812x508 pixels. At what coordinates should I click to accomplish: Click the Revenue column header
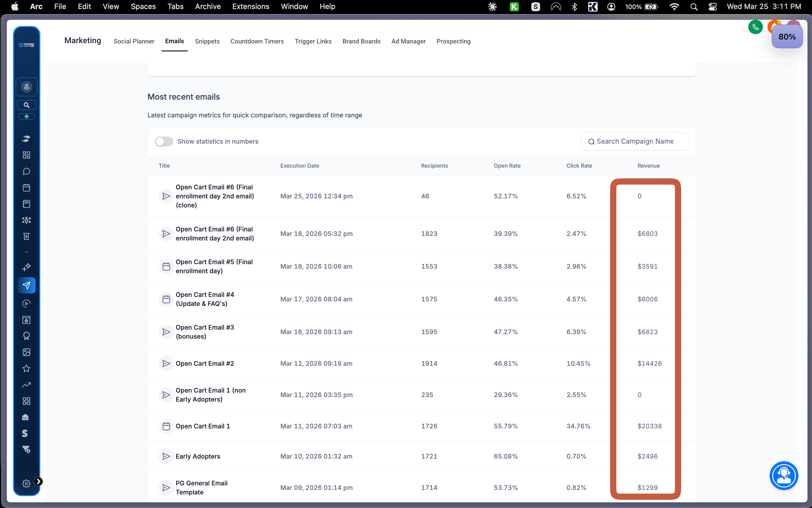(x=648, y=166)
